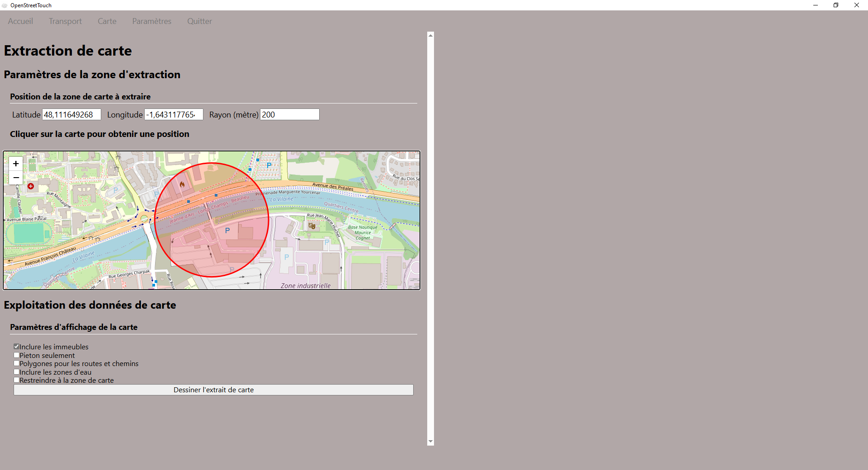
Task: Click the parking P icon inside red circle
Action: 227,230
